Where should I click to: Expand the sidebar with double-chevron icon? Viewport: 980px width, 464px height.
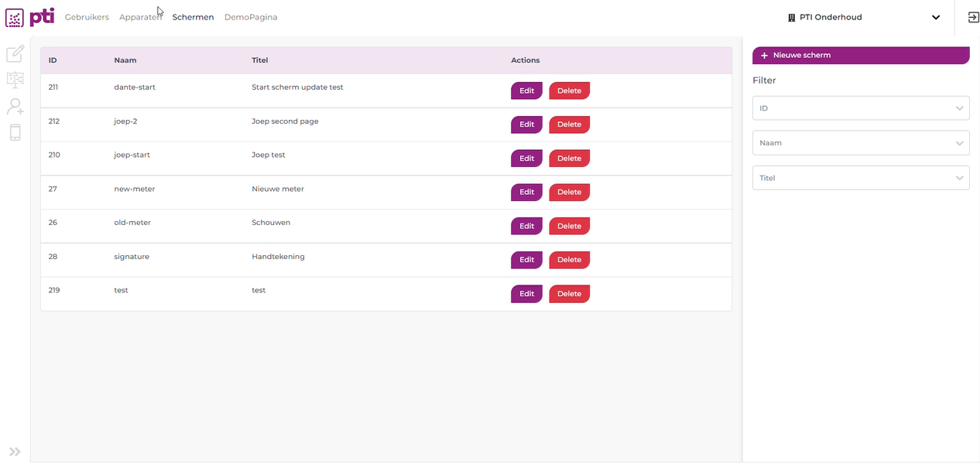click(x=15, y=452)
